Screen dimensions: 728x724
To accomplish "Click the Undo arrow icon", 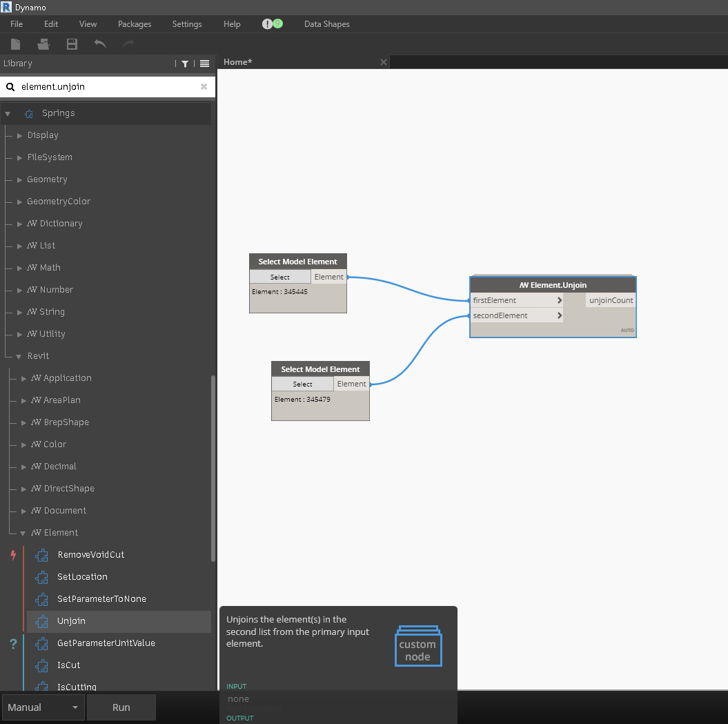I will [100, 44].
